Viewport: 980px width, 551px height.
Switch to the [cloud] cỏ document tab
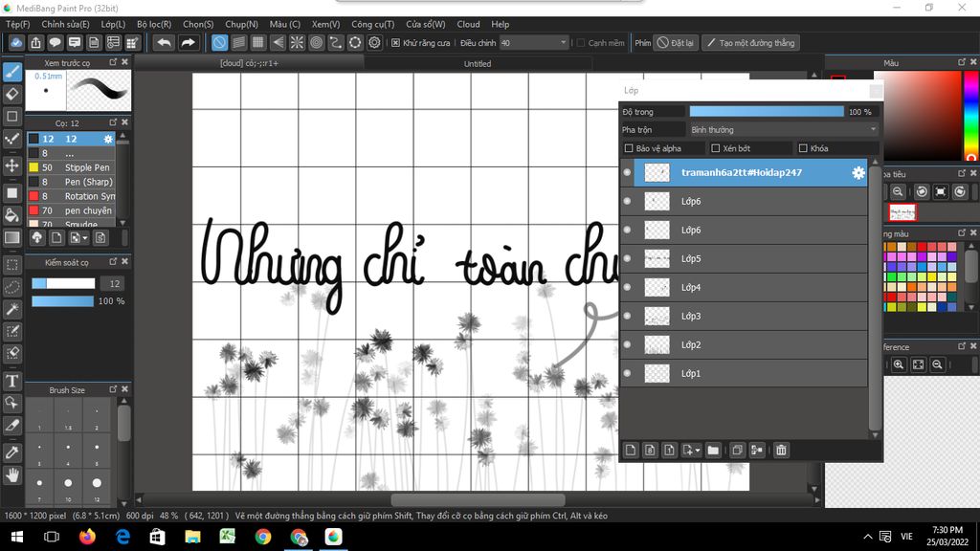pyautogui.click(x=249, y=64)
